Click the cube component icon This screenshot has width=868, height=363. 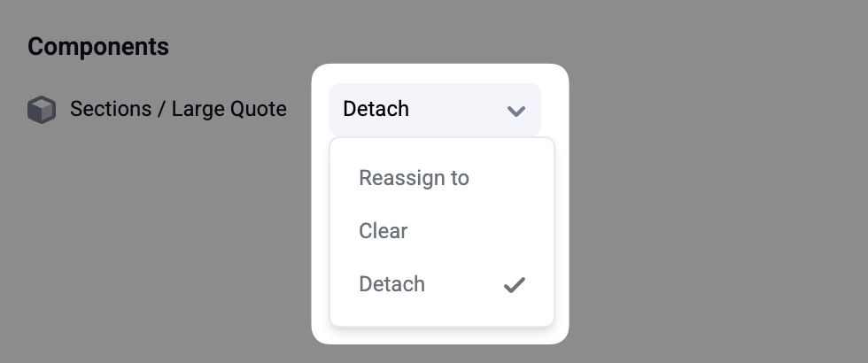(42, 110)
